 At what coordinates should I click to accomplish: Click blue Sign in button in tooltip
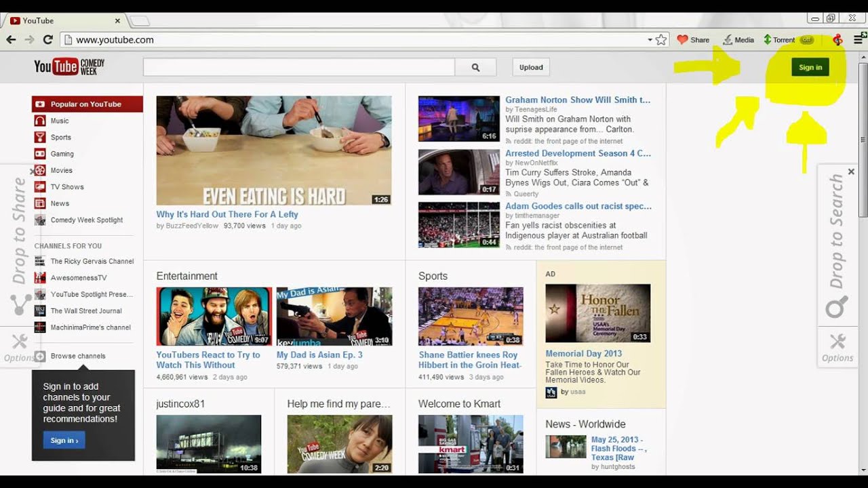click(x=64, y=441)
